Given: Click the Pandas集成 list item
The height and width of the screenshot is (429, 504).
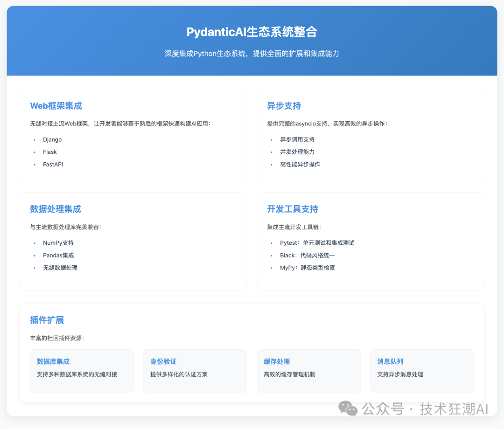Looking at the screenshot, I should tap(58, 256).
